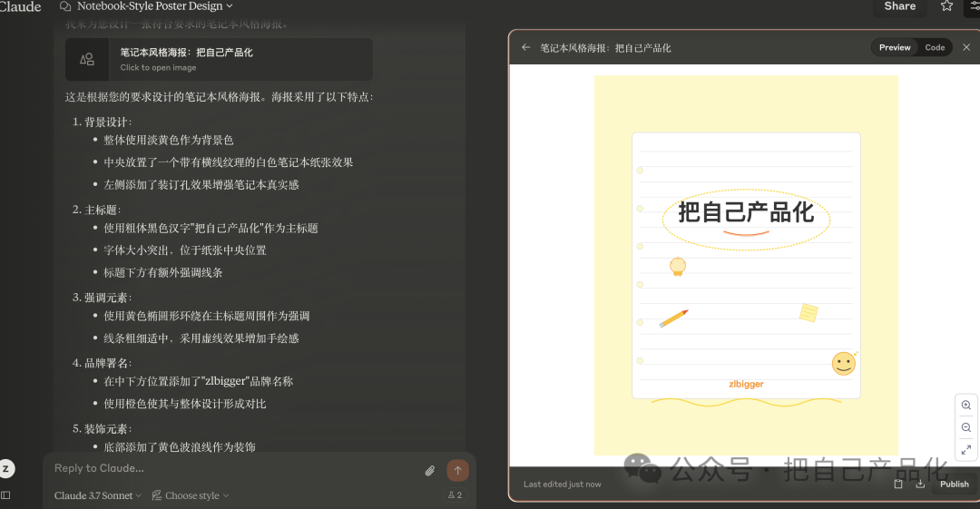Click the bullet 线条粗细适中，采用虚线效果增加手绘感
Screen dimensions: 980x509
pos(201,338)
